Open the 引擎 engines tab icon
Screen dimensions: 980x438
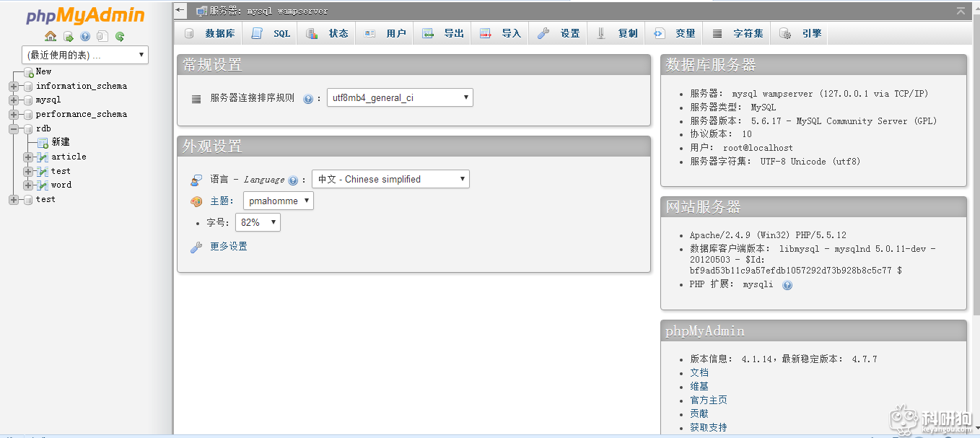tap(785, 33)
